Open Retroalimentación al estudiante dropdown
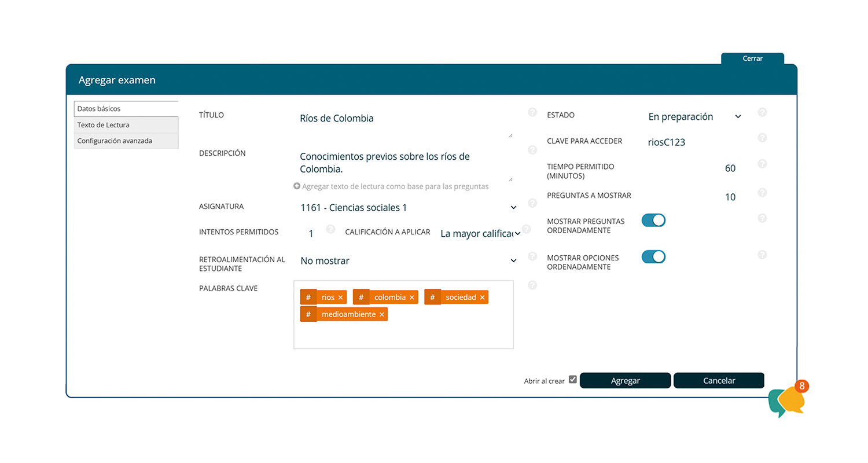The image size is (868, 463). [x=407, y=261]
